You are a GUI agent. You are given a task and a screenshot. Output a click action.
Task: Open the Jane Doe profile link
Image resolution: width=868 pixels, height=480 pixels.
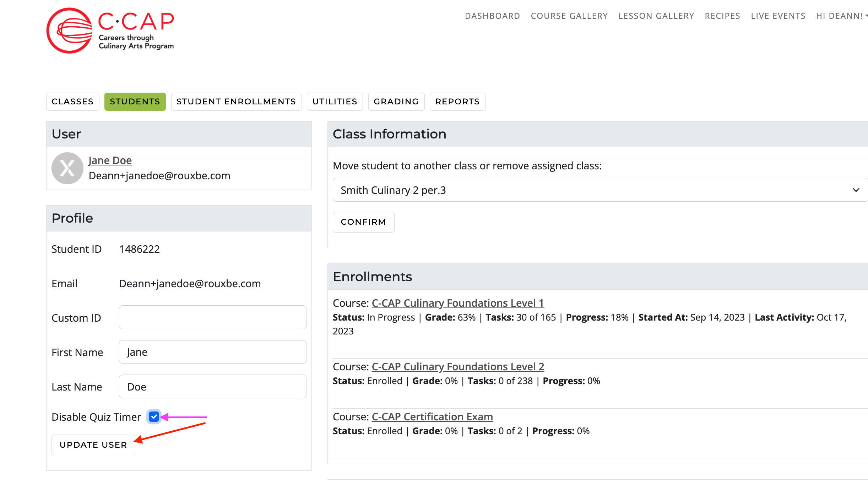[x=110, y=160]
